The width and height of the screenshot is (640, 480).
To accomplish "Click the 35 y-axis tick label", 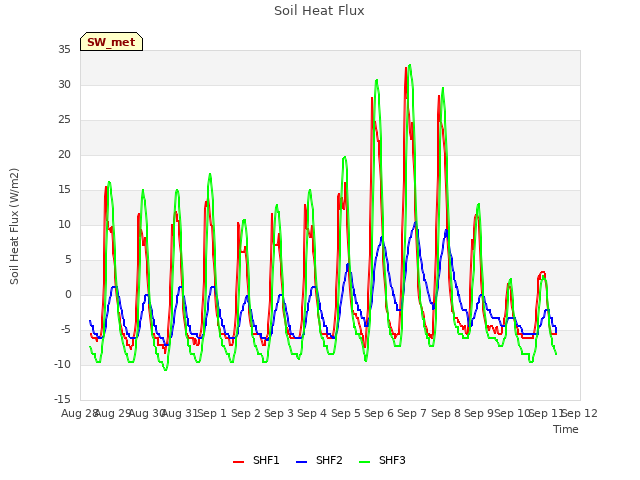I will pyautogui.click(x=64, y=50).
